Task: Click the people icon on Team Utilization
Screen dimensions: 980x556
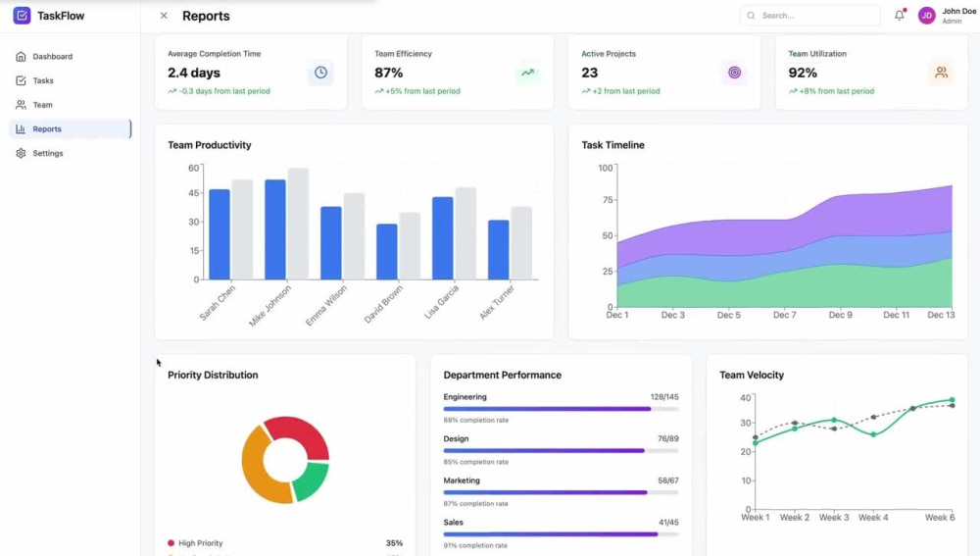Action: 941,73
